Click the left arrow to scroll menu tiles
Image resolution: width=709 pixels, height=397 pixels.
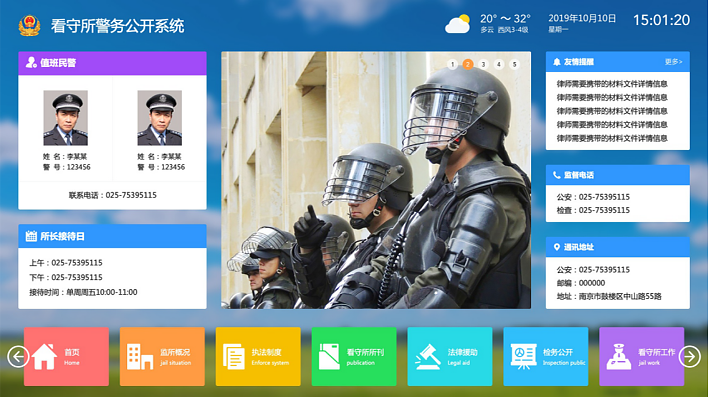[18, 357]
